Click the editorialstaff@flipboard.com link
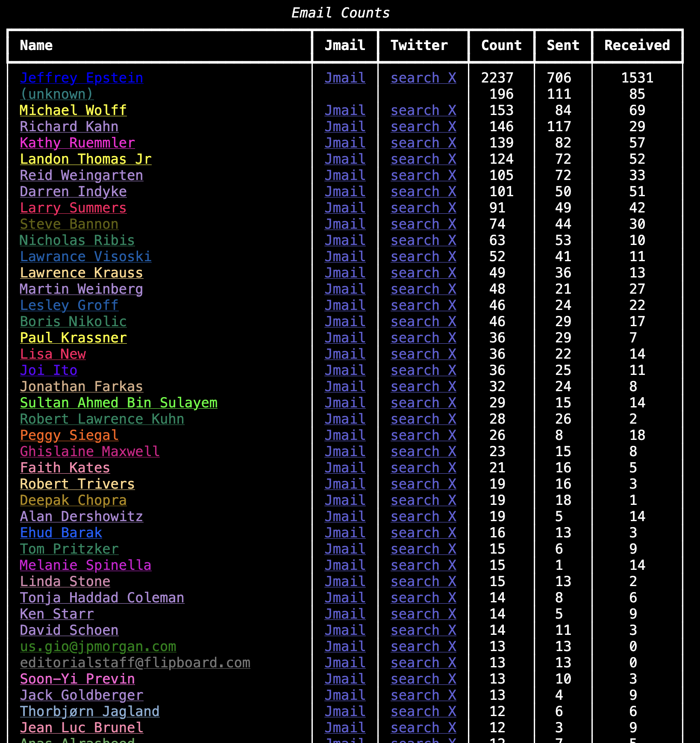 point(135,663)
